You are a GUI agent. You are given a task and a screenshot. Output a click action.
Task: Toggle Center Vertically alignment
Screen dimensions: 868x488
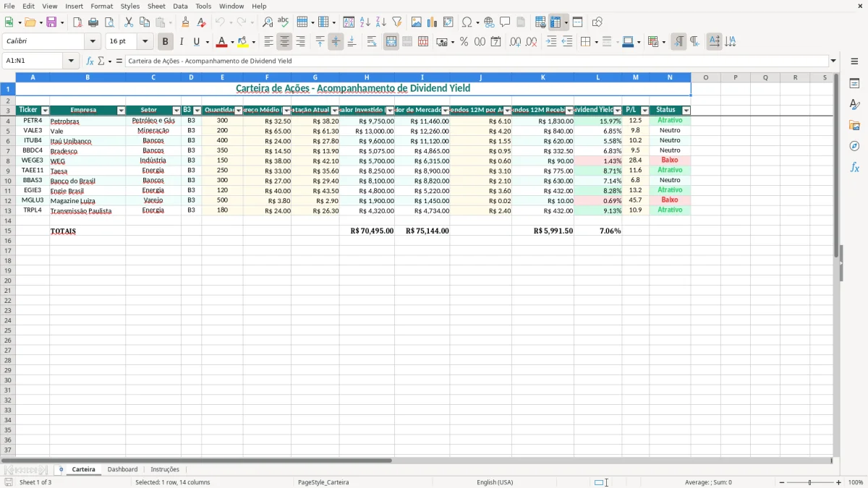coord(336,42)
